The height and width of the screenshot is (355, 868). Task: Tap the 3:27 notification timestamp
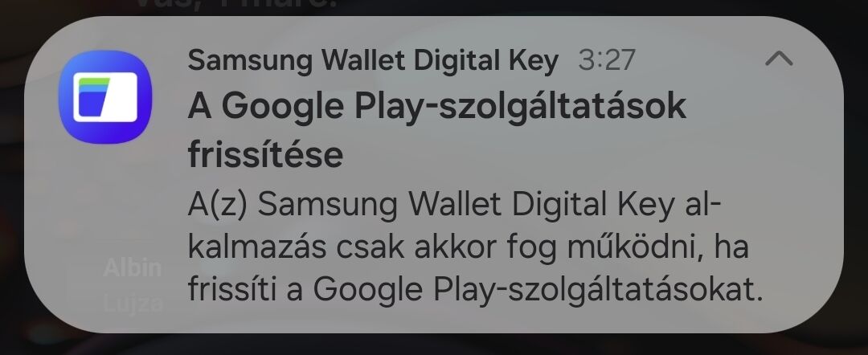[606, 59]
